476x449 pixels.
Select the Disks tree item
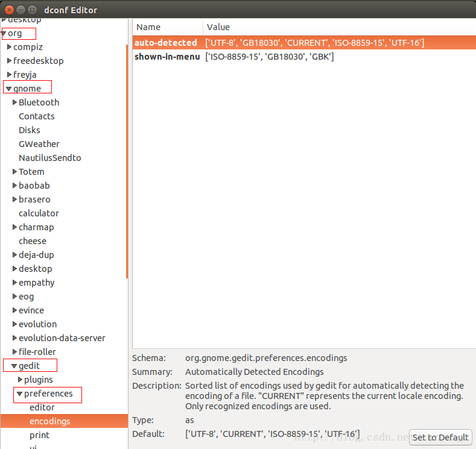tap(30, 130)
